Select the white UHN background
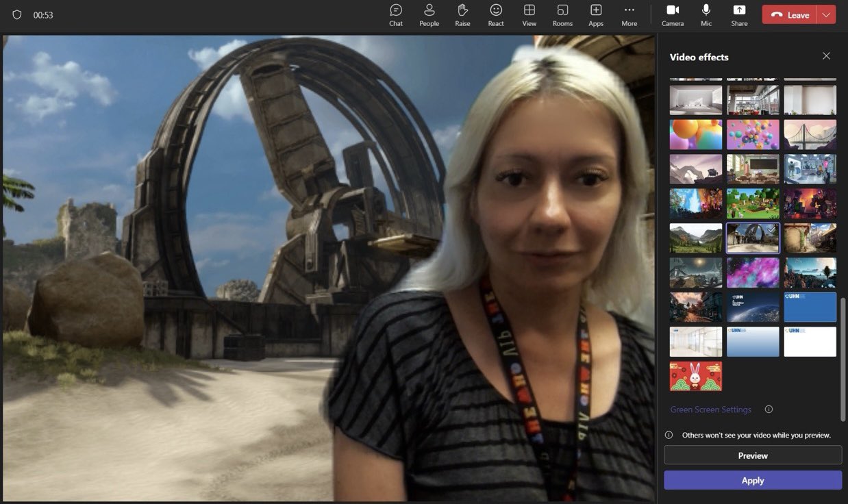Viewport: 848px width, 504px height. (x=810, y=342)
